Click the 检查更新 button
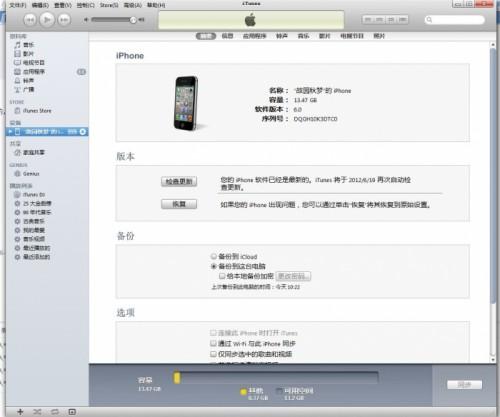 [179, 181]
